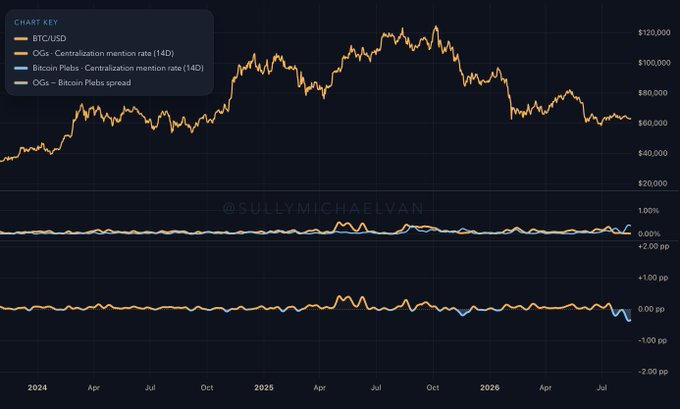Click the BTC/USD legend entry
Viewport: 680px width, 409px height.
[x=40, y=39]
